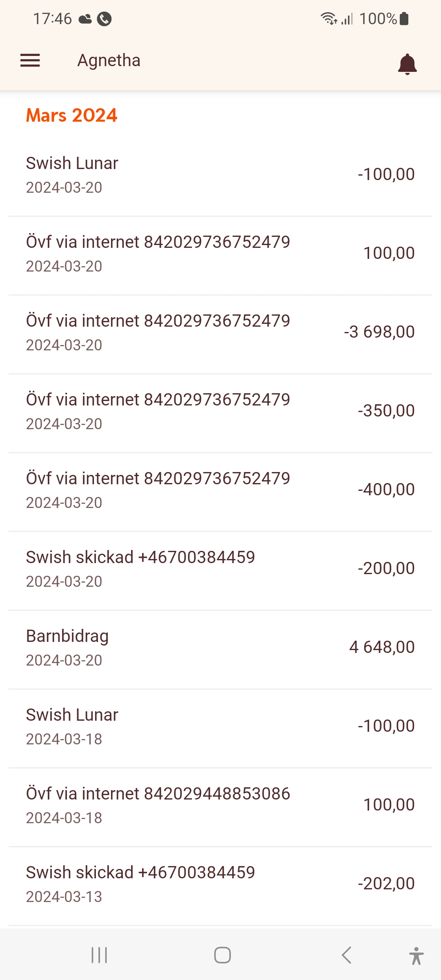Open Swish skickad -202,00 from 2024-03-13

[220, 884]
